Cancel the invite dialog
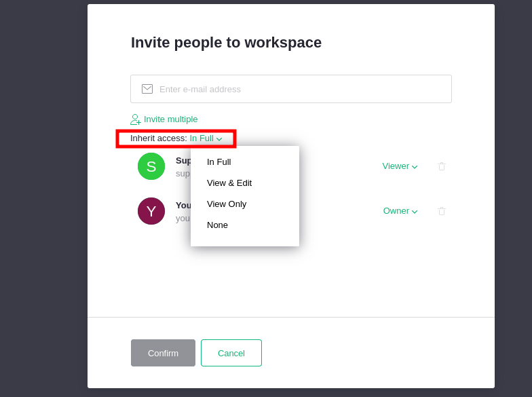532x397 pixels. click(231, 353)
